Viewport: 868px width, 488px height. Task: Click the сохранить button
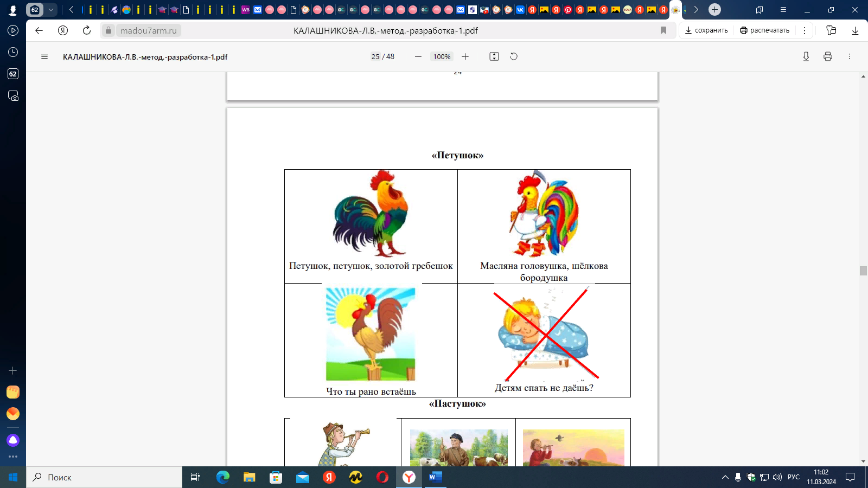click(x=706, y=30)
